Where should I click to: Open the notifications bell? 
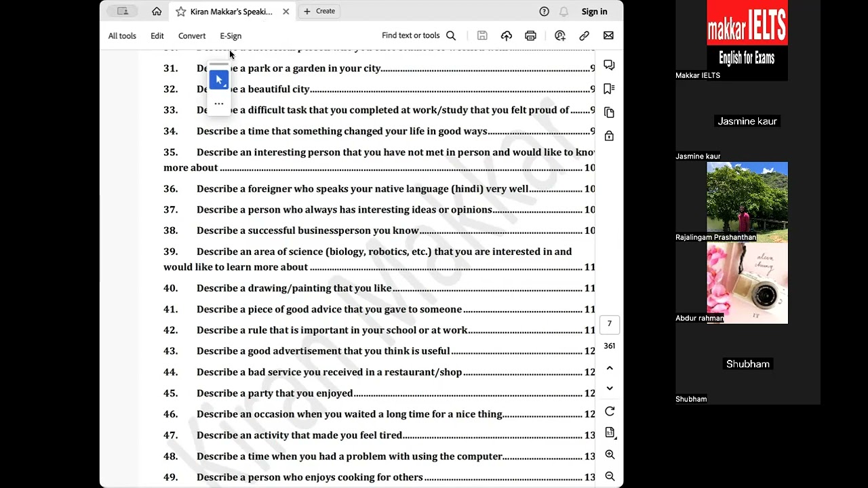click(564, 12)
